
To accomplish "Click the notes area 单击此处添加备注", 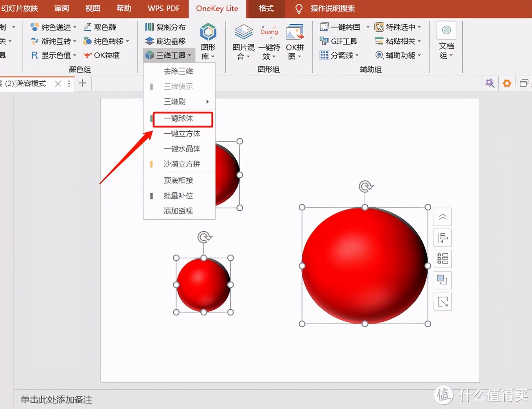I will [56, 400].
